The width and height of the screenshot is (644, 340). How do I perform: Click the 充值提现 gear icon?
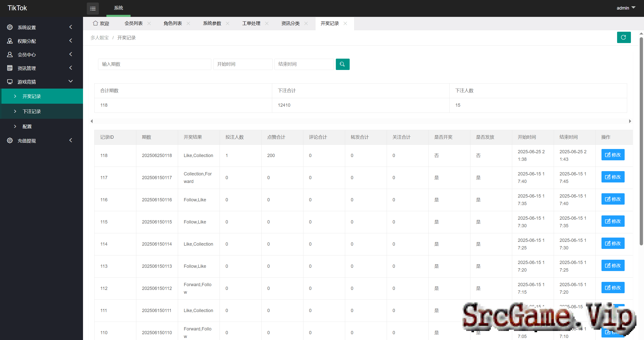click(x=10, y=140)
